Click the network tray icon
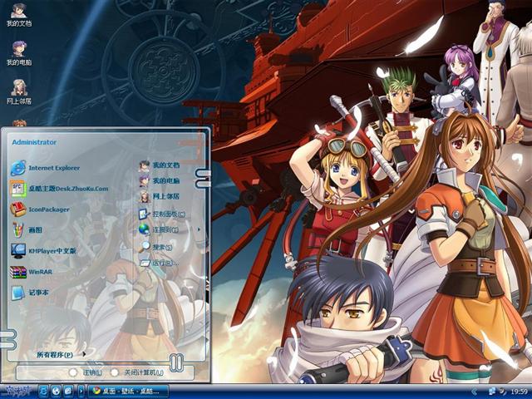532x399 pixels. (x=491, y=392)
